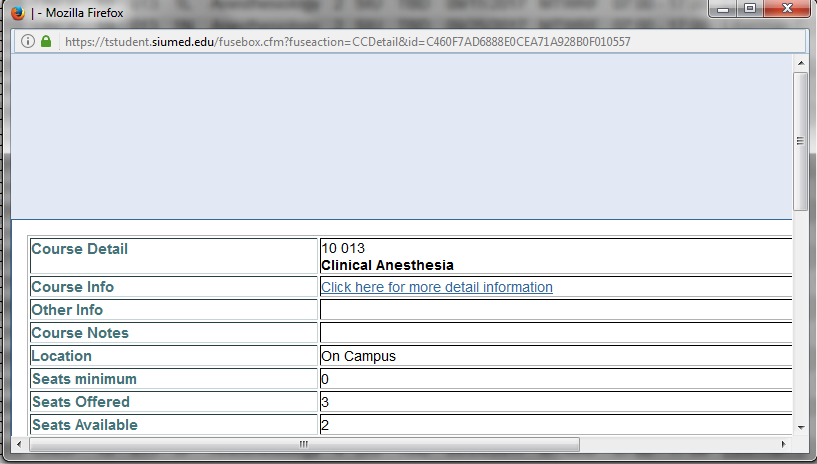The width and height of the screenshot is (817, 464).
Task: Select the Clinical Anesthesia course title
Action: tap(387, 265)
